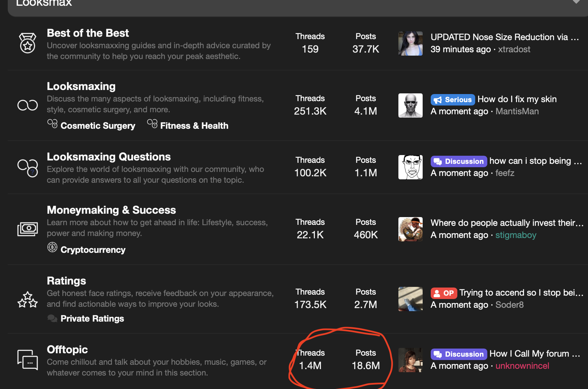Click the Ratings three-stars icon

click(x=28, y=299)
